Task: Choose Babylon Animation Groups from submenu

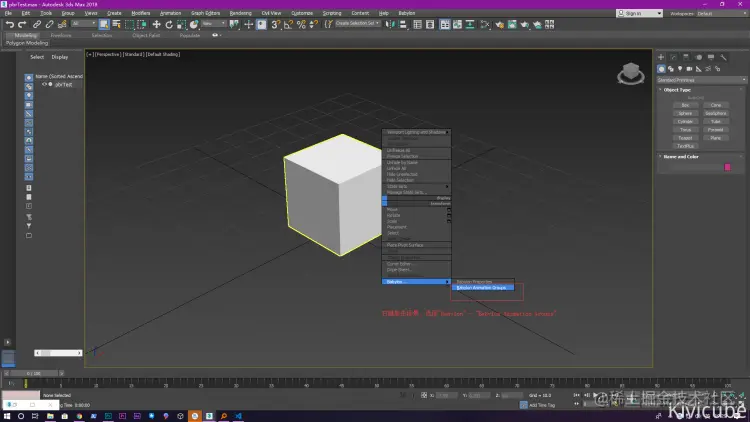Action: 483,288
